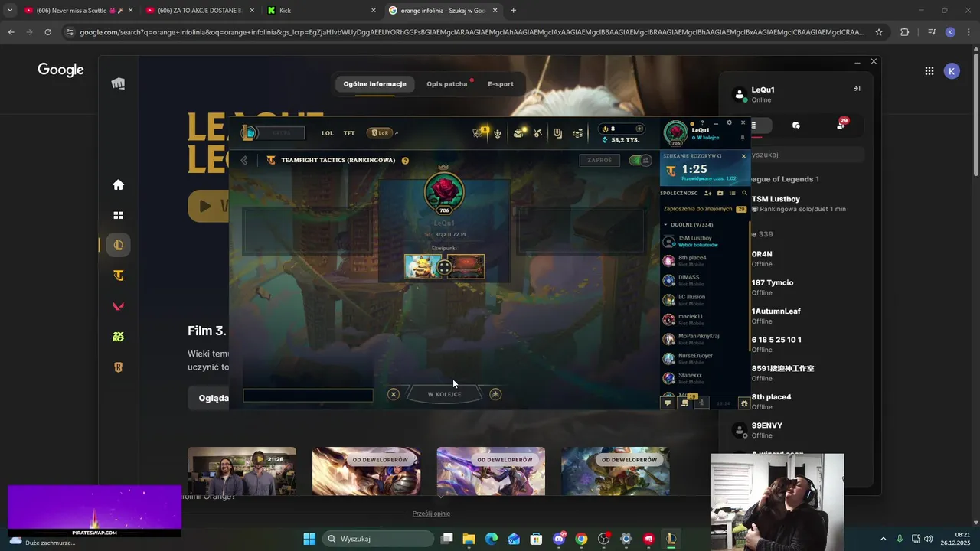The width and height of the screenshot is (980, 551).
Task: Create a new friends folder icon
Action: click(720, 193)
